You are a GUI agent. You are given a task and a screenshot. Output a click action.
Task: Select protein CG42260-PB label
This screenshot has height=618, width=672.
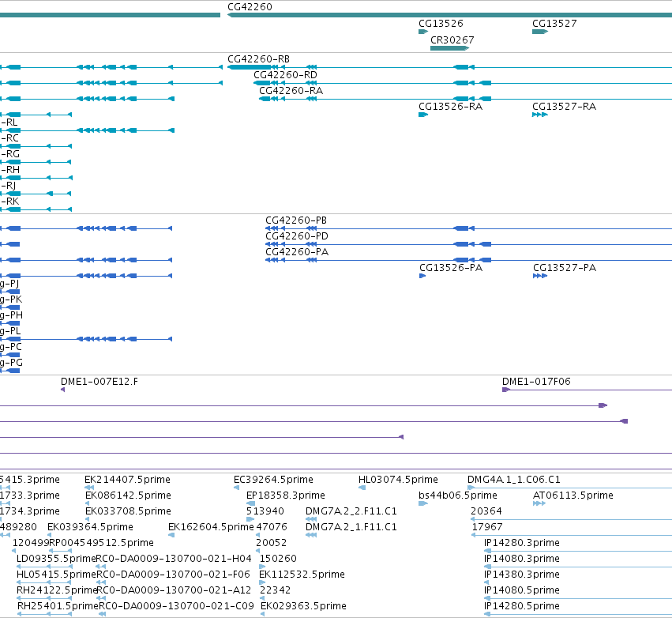tap(296, 220)
